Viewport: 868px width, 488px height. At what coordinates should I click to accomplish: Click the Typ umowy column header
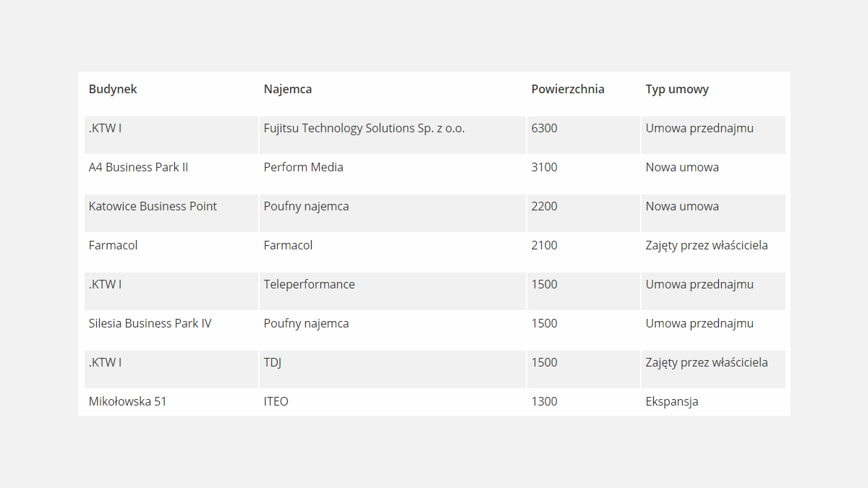pyautogui.click(x=677, y=90)
